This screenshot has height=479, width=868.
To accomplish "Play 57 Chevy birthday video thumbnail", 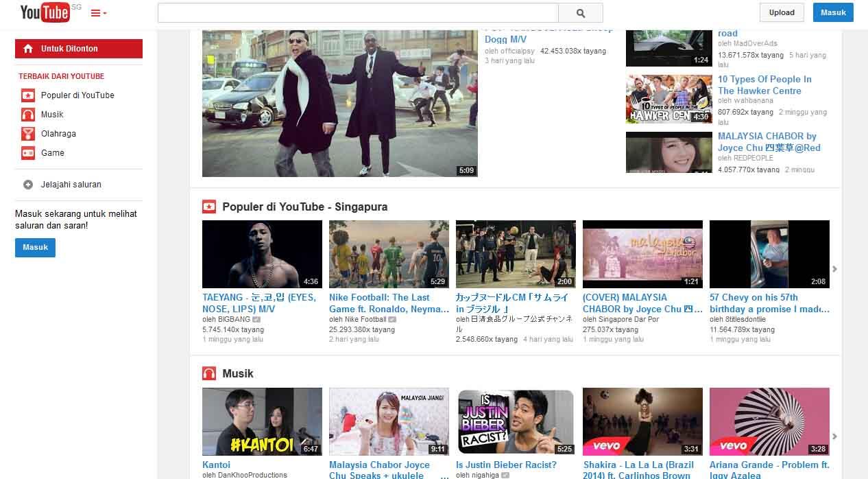I will [769, 254].
